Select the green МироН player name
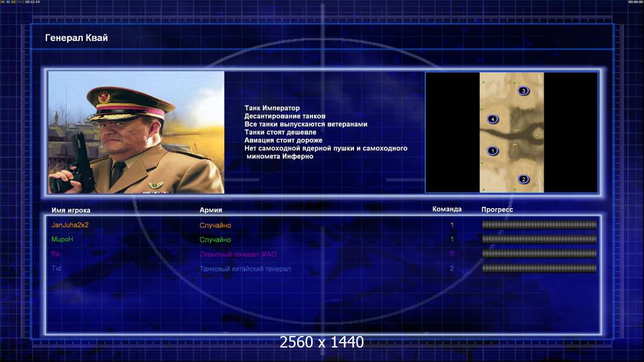Image resolution: width=644 pixels, height=362 pixels. (x=62, y=240)
